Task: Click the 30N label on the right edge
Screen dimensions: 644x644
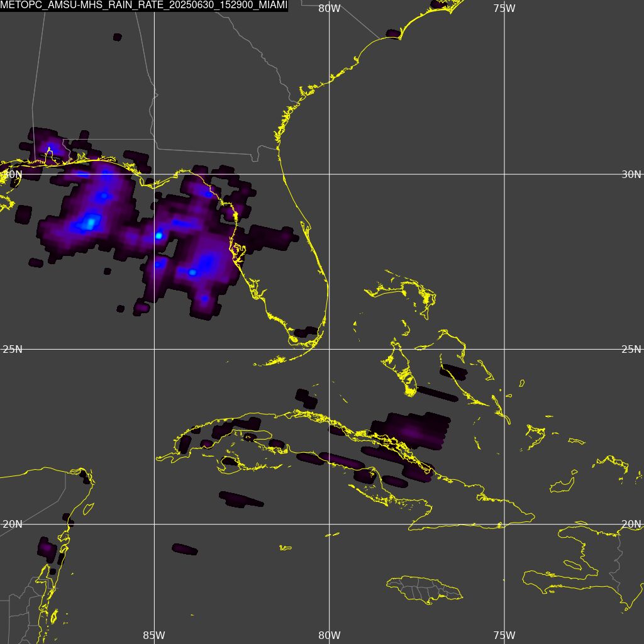Action: [x=631, y=175]
